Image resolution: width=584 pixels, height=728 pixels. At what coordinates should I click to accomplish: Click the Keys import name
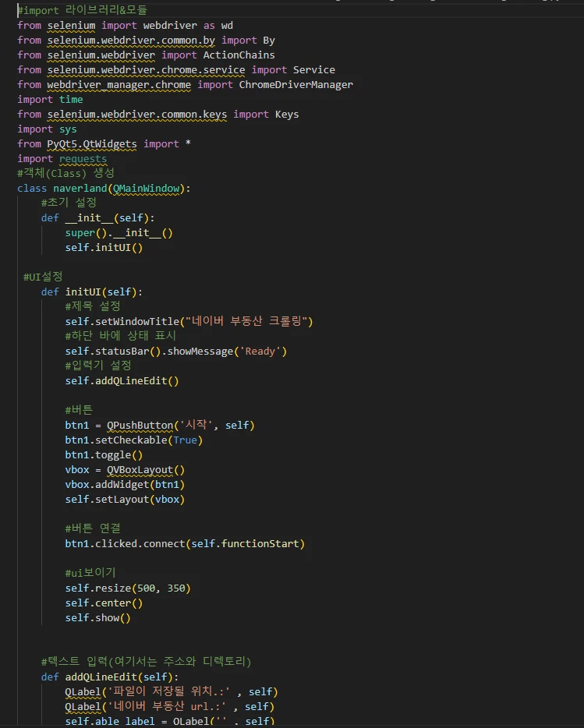[286, 114]
